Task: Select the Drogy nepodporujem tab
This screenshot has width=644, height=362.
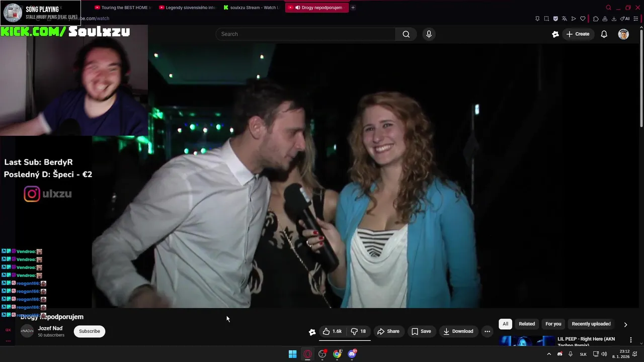Action: click(x=317, y=8)
